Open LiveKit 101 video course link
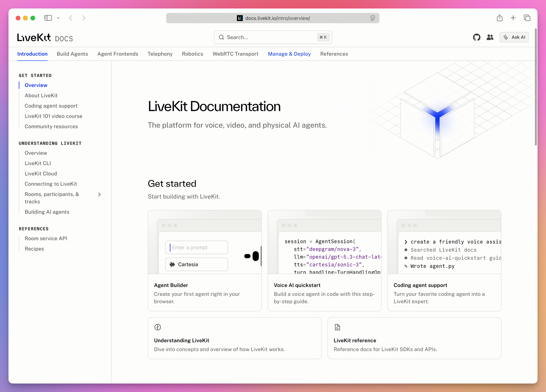Screen dimensions: 546x392 (54, 116)
